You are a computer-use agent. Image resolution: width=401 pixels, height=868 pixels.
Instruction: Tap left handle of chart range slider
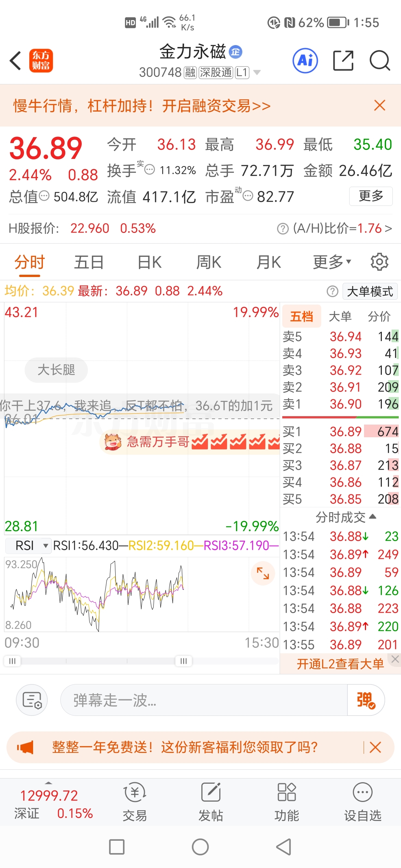click(12, 661)
